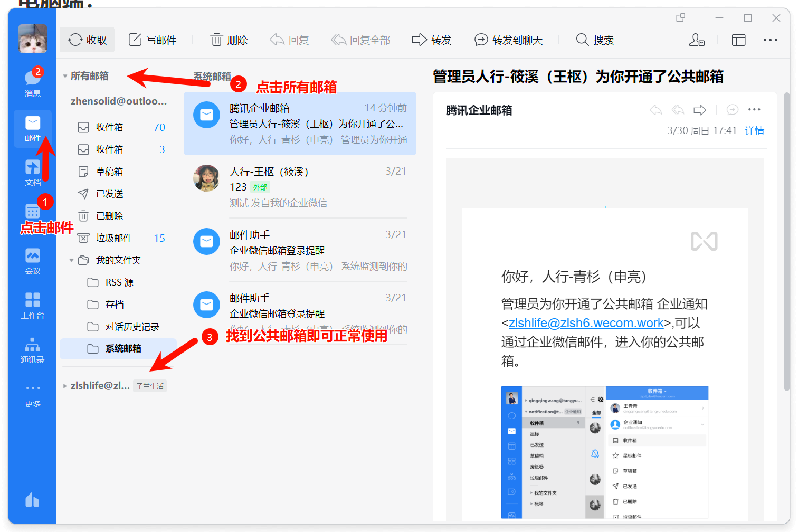
Task: Open the 腾讯企业邮箱 email from 14 分钟前
Action: coord(300,123)
